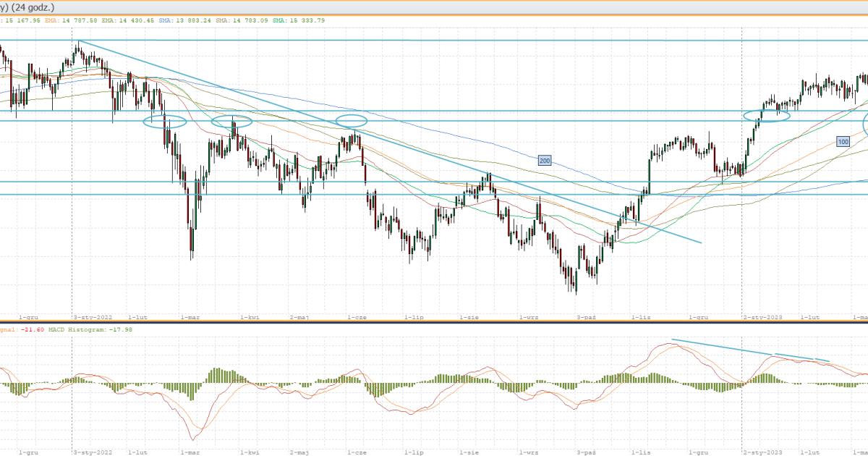Click the (24 godz.) chart title
This screenshot has height=456, width=868.
(x=27, y=6)
